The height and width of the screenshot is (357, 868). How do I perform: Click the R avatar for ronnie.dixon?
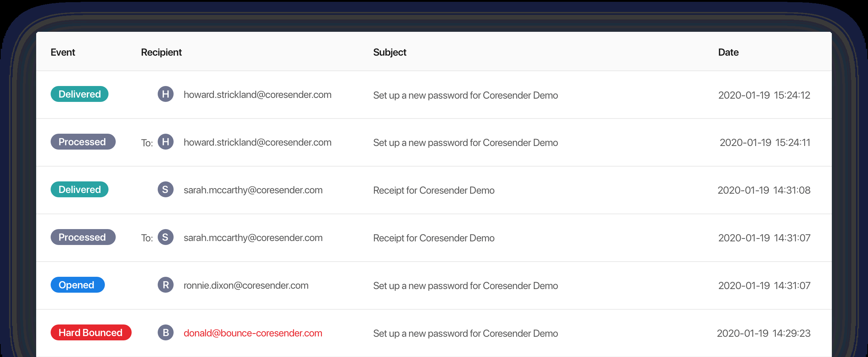(166, 285)
